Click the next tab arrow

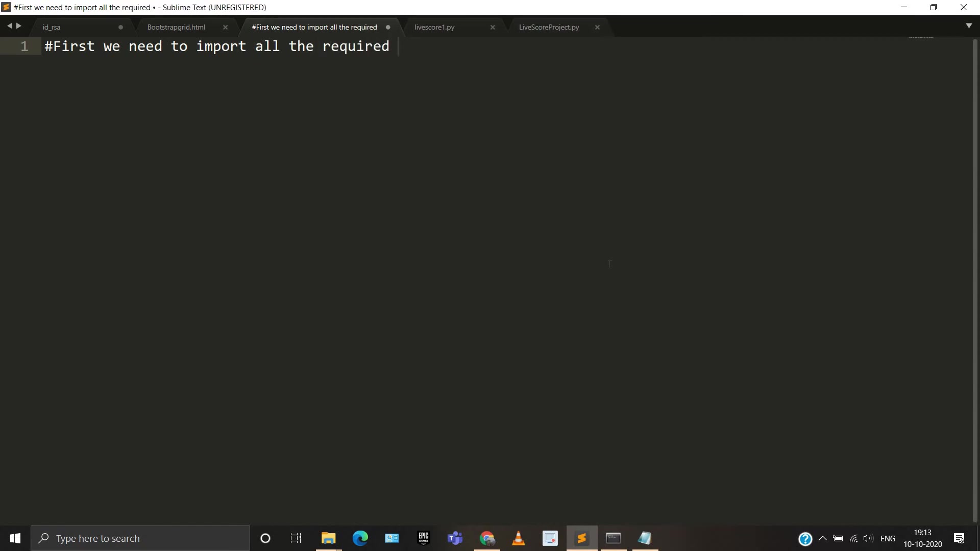19,26
